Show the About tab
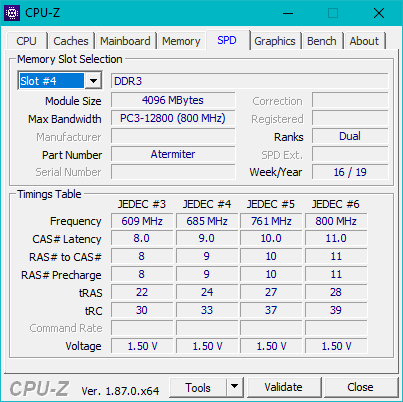Screen dimensions: 403x402 coord(364,41)
